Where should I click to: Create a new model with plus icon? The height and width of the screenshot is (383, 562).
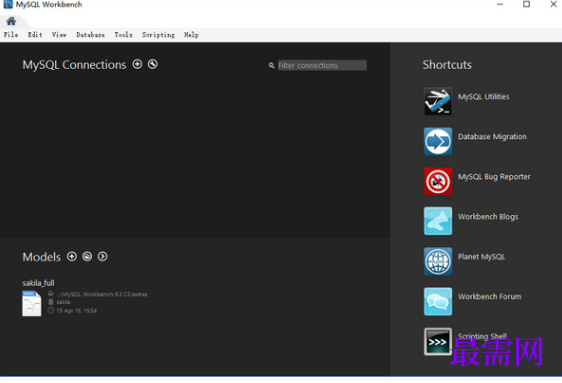pyautogui.click(x=72, y=257)
